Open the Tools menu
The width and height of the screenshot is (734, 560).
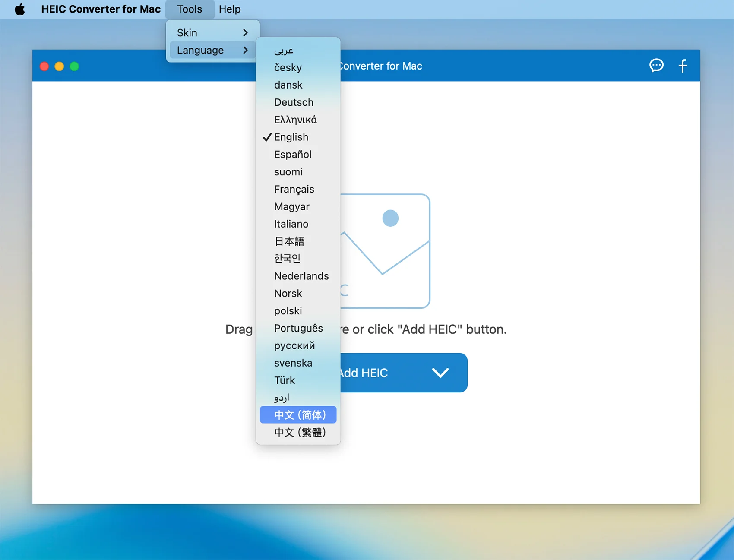(189, 9)
